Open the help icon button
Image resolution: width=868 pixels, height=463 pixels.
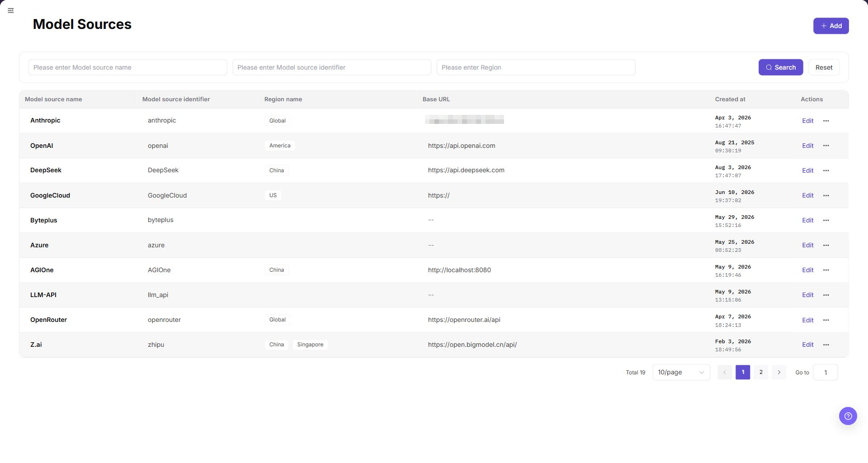(x=848, y=416)
